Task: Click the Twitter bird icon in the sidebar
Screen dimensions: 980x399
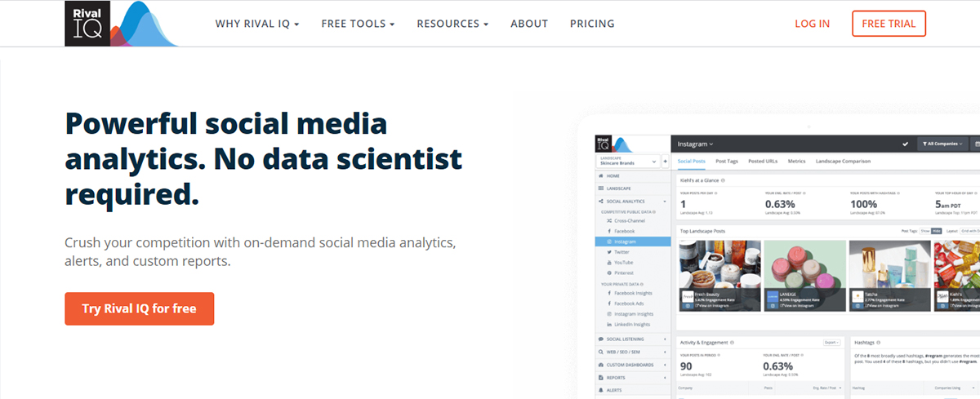Action: pos(609,252)
